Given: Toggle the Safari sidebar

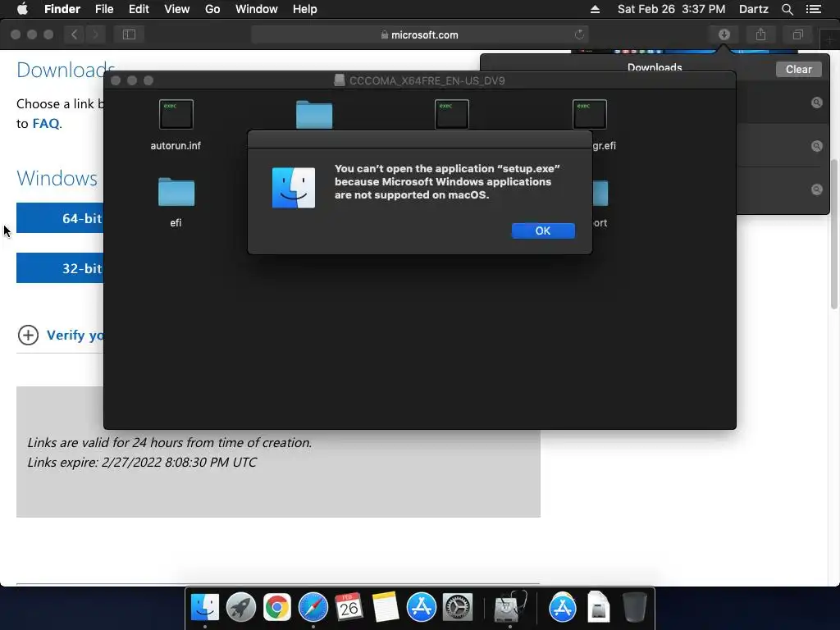Looking at the screenshot, I should (x=129, y=34).
